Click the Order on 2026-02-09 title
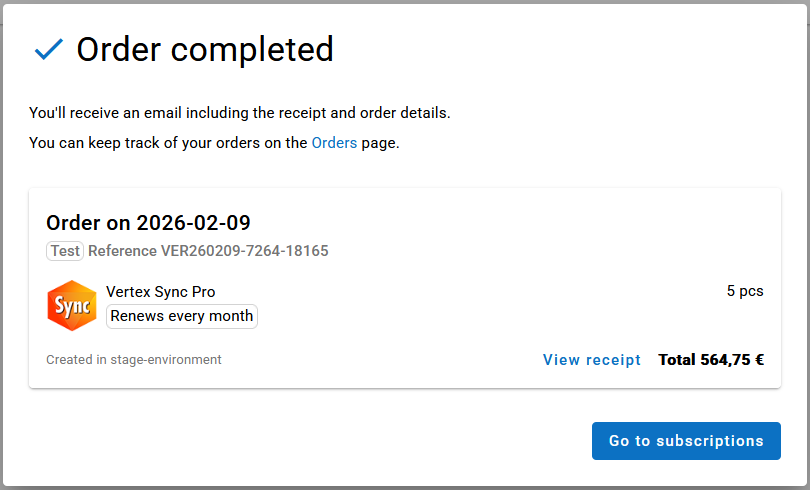 pos(148,222)
